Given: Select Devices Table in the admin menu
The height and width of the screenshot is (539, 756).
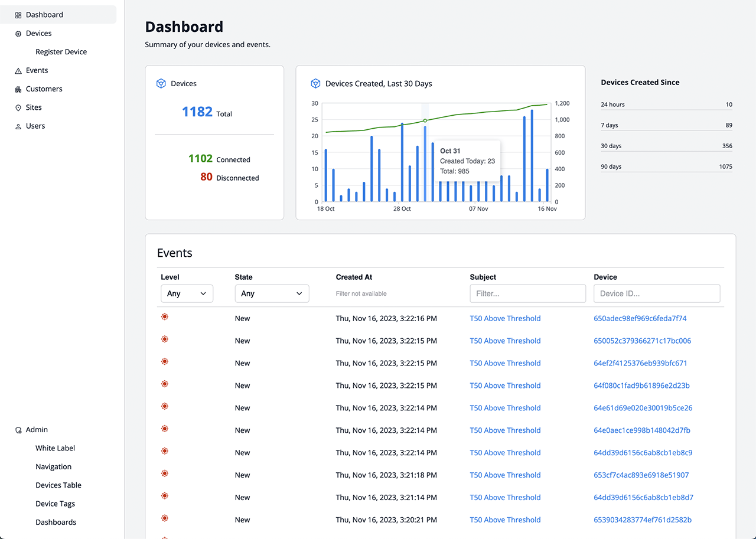Looking at the screenshot, I should (58, 485).
